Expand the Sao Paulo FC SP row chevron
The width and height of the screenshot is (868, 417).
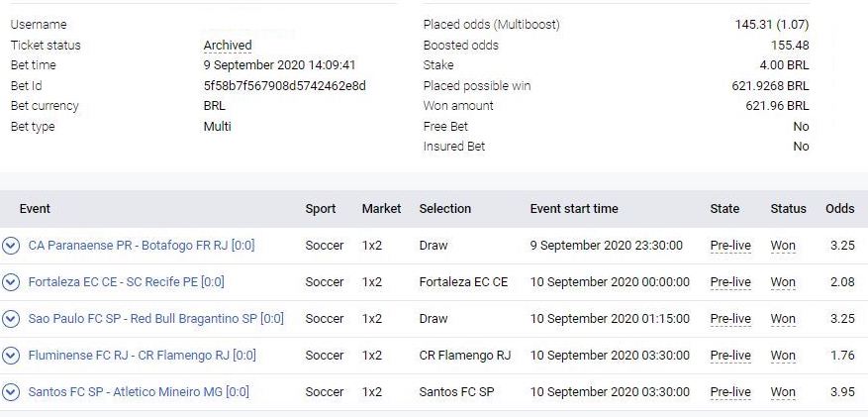[x=11, y=319]
